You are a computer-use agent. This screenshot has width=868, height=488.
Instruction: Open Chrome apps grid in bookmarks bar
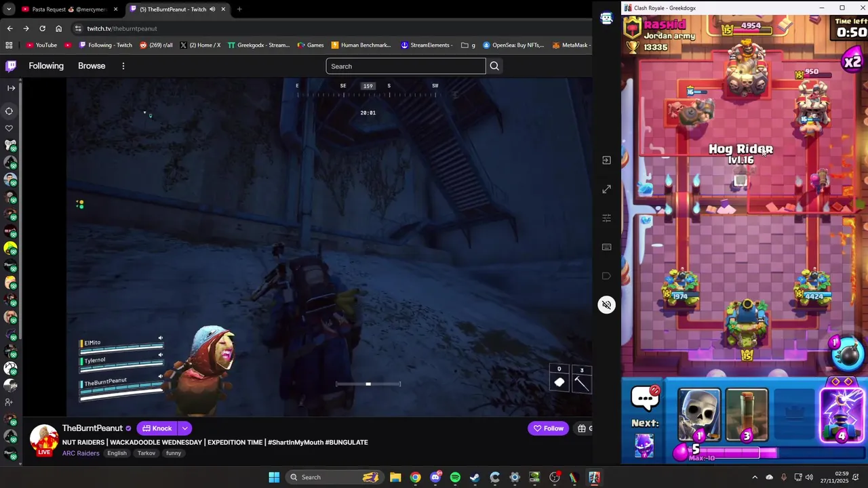9,45
